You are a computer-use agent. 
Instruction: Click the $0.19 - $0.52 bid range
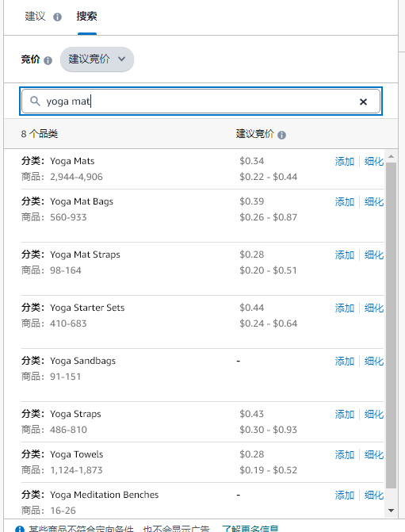pyautogui.click(x=269, y=470)
